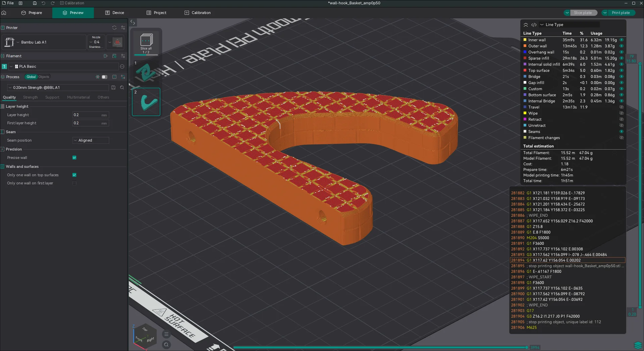Screen dimensions: 644x351
Task: Hide the Sparse infill line type
Action: (x=621, y=58)
